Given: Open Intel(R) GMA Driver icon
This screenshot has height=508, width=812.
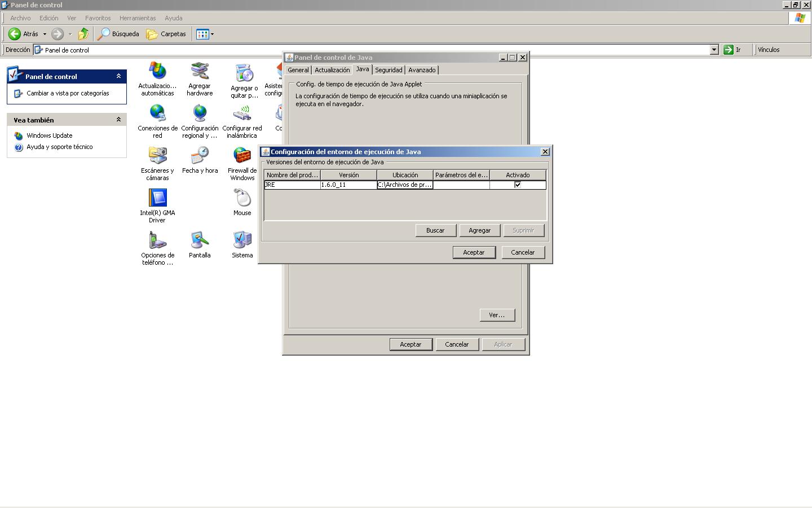Looking at the screenshot, I should (x=157, y=198).
